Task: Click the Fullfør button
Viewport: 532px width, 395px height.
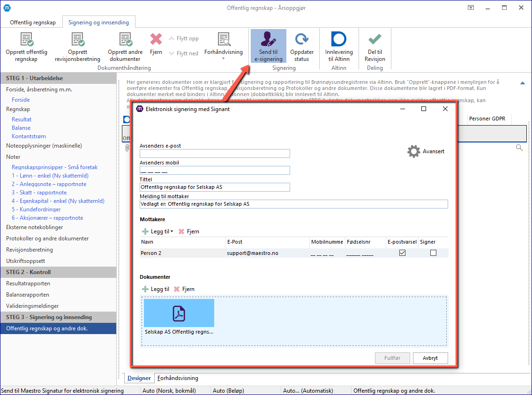Action: pyautogui.click(x=392, y=358)
